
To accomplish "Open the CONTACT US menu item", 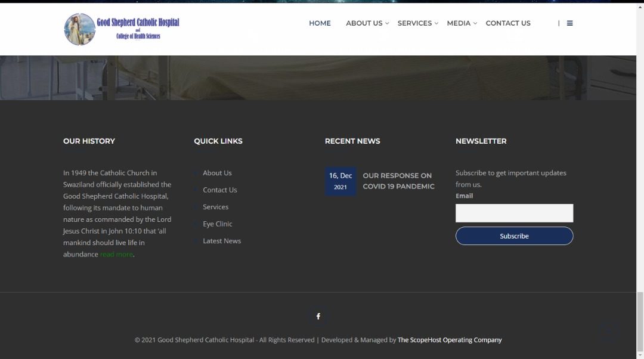I will coord(508,23).
